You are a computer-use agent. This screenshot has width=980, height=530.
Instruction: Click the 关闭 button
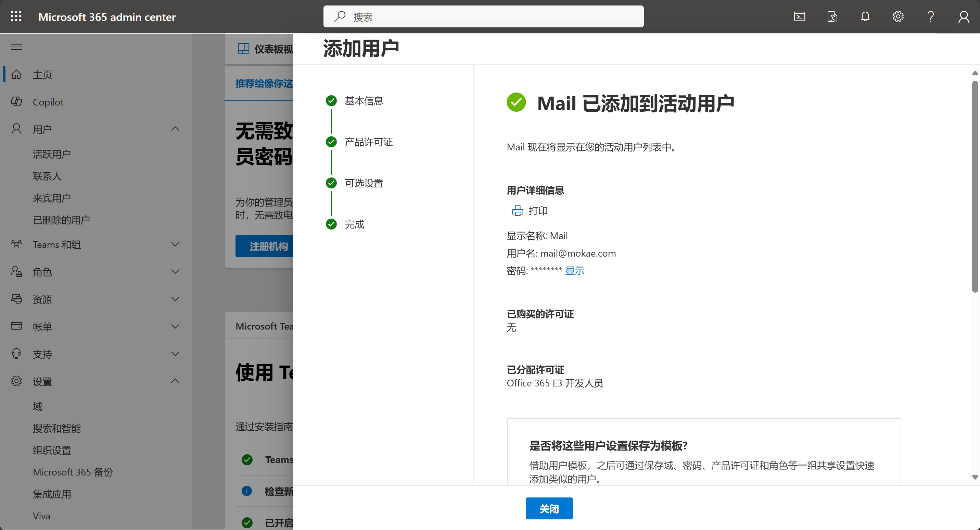click(549, 509)
